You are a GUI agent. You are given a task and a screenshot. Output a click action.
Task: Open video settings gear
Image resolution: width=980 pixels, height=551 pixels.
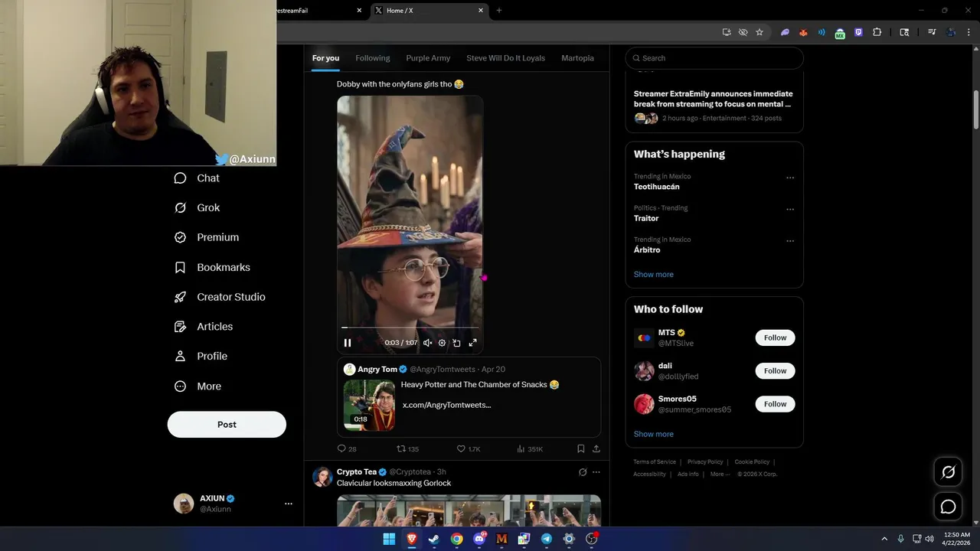(442, 343)
